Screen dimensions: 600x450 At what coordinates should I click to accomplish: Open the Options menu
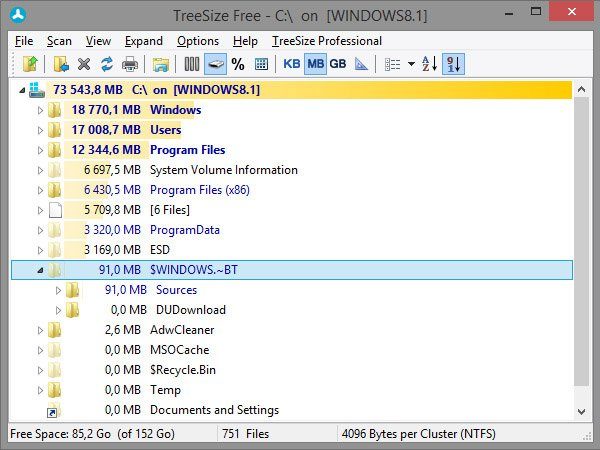click(x=198, y=41)
